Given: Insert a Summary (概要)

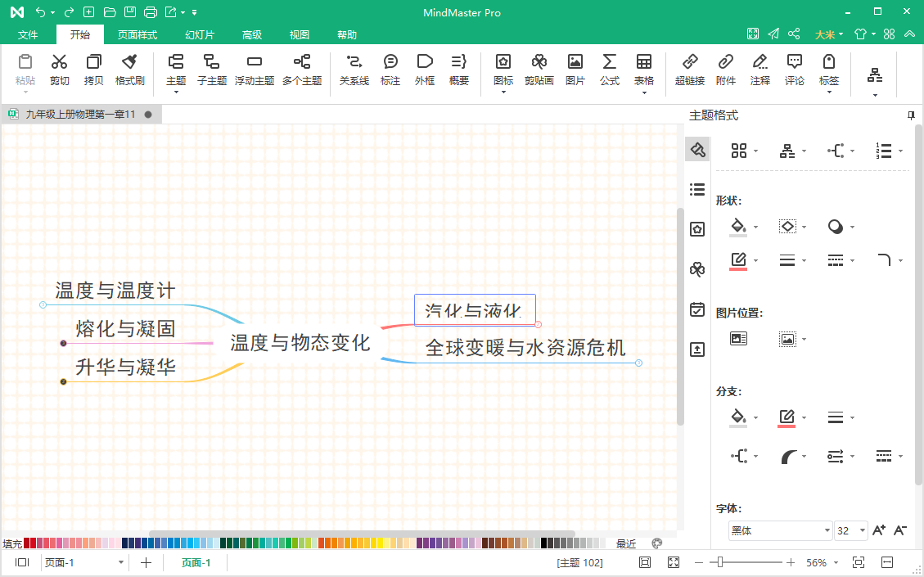Looking at the screenshot, I should click(458, 70).
